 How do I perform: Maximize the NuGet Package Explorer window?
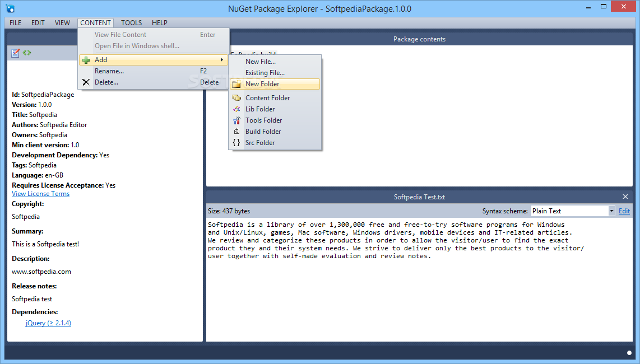603,7
